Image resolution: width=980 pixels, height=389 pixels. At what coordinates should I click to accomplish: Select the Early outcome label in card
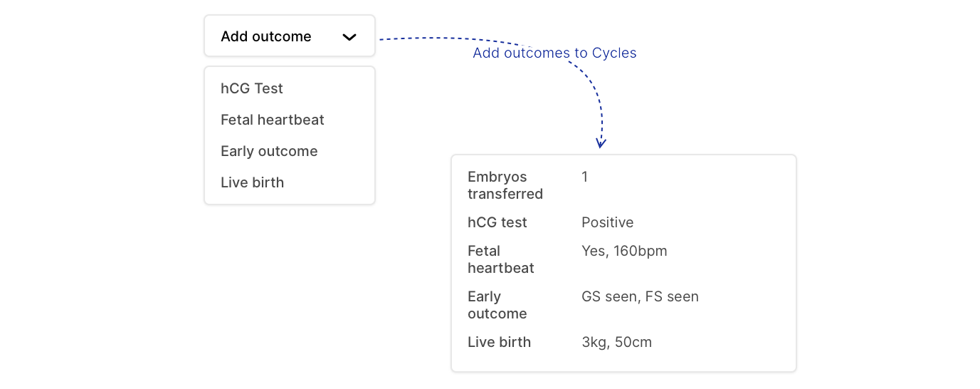click(497, 305)
